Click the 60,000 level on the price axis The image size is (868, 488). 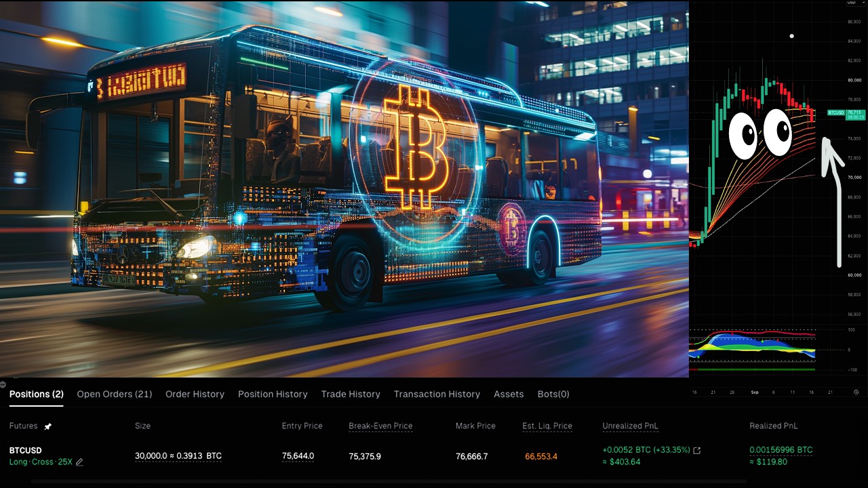[x=853, y=275]
